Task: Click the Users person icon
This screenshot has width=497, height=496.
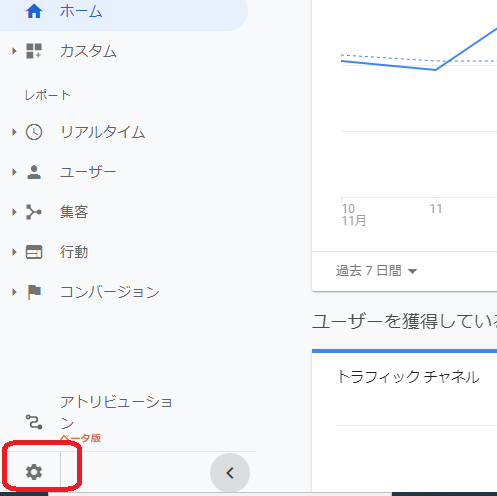Action: 34,172
